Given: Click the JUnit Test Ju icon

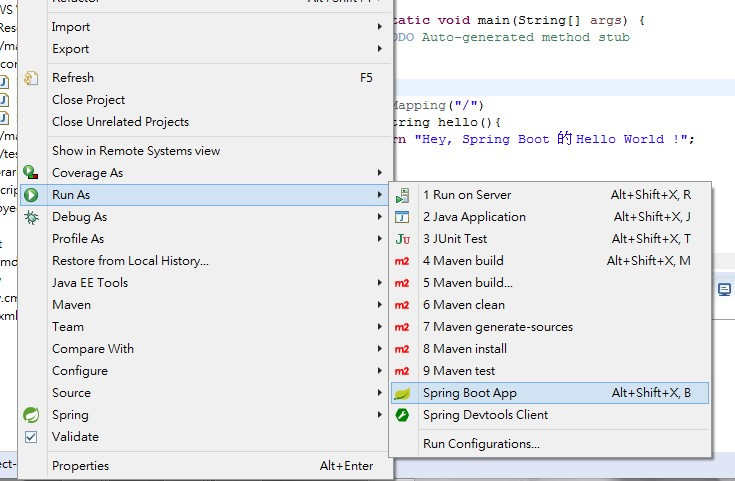Looking at the screenshot, I should pyautogui.click(x=402, y=239).
